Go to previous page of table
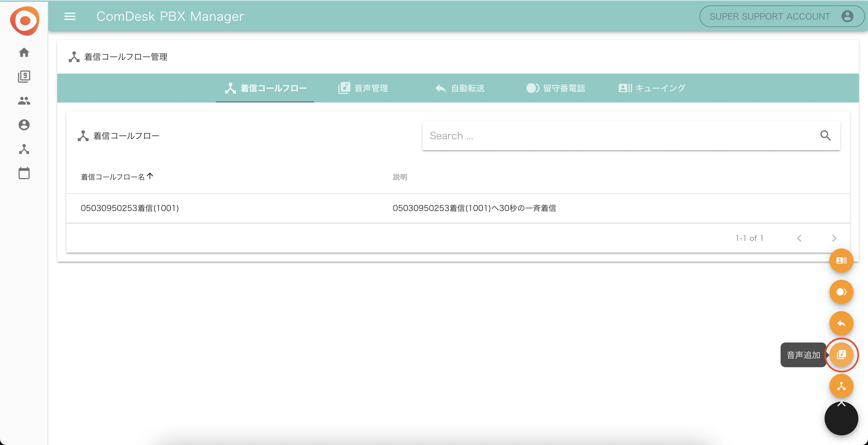This screenshot has height=445, width=868. (x=799, y=238)
